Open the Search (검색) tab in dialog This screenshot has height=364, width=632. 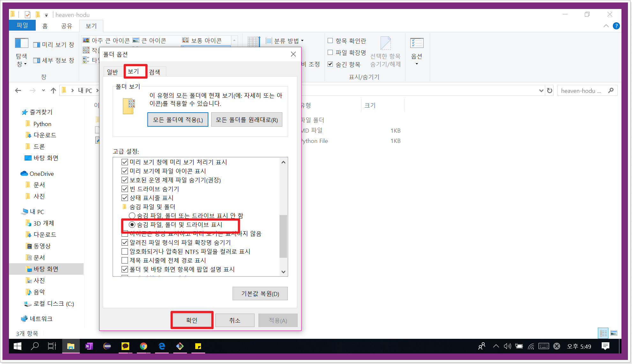pyautogui.click(x=155, y=72)
